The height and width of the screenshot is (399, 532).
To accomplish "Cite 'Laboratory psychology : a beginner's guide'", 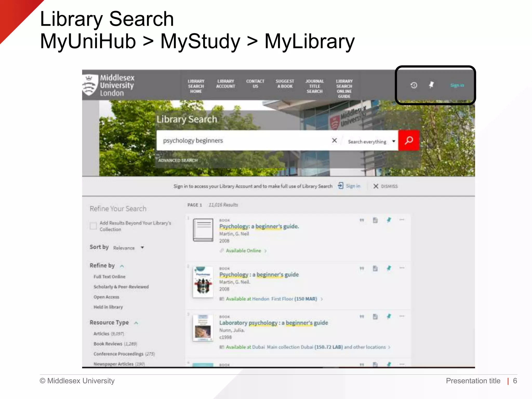I will [x=362, y=317].
